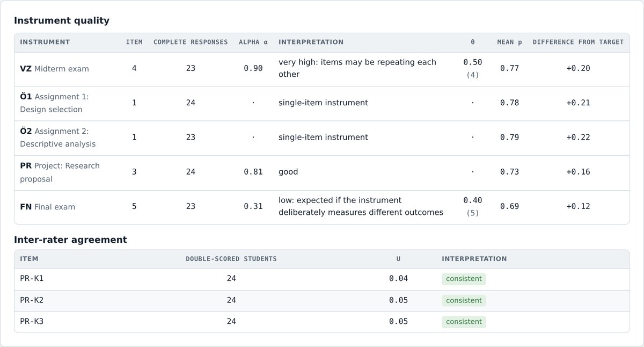Click the mean p value 0.73
Image resolution: width=644 pixels, height=347 pixels.
coord(509,172)
